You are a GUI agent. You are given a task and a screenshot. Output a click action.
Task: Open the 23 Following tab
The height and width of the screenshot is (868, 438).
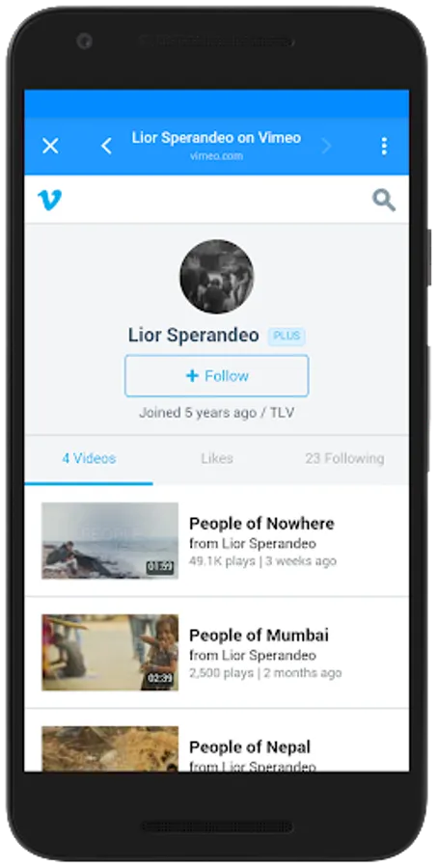pyautogui.click(x=344, y=458)
